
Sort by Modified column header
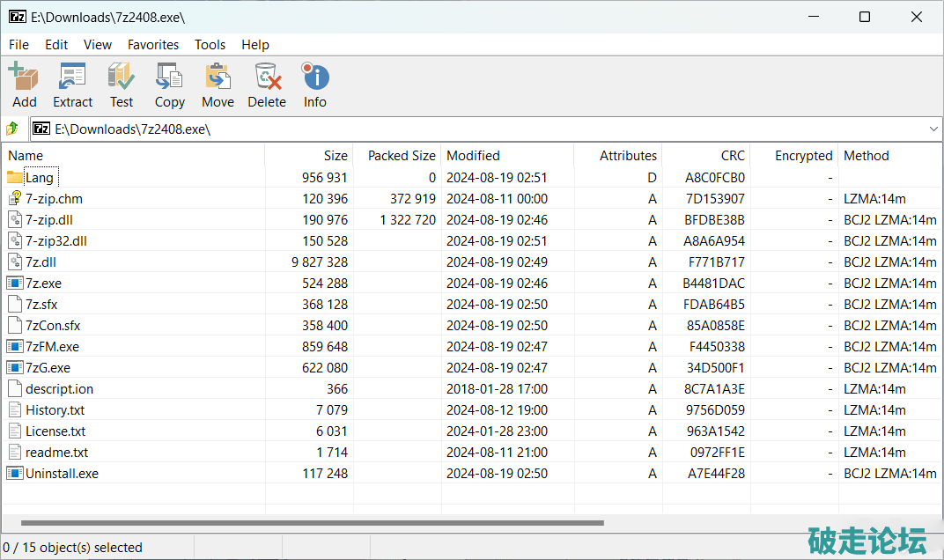(473, 156)
